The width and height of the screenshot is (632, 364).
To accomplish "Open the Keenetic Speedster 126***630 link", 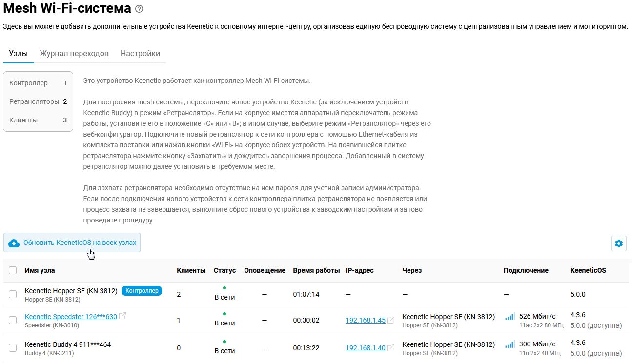I will point(71,317).
